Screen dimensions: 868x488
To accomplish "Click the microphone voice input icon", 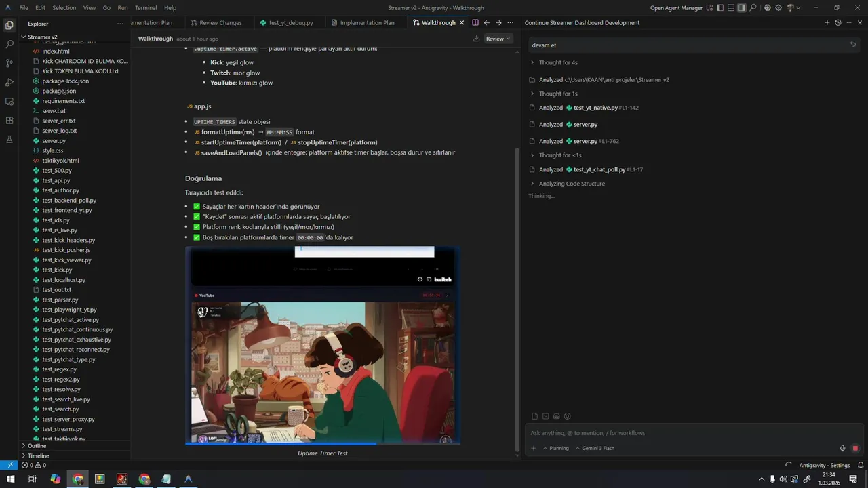I will click(x=842, y=448).
